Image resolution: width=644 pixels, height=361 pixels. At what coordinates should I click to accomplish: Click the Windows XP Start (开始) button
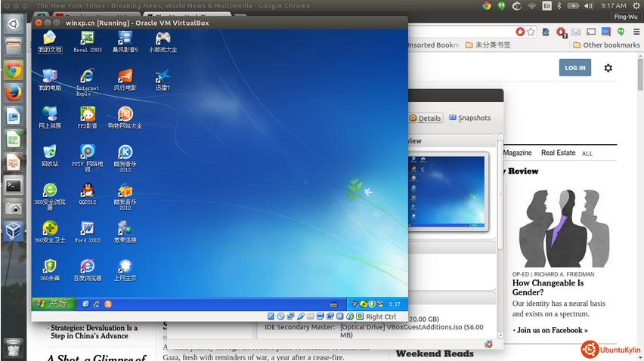(53, 304)
